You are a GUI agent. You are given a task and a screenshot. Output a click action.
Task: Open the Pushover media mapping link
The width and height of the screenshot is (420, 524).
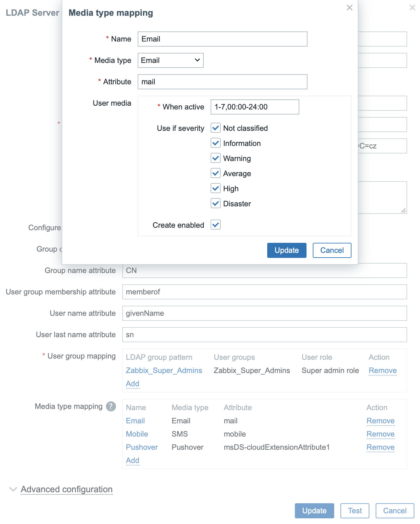[x=142, y=447]
